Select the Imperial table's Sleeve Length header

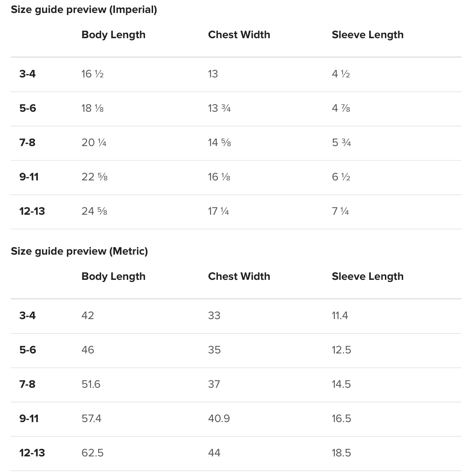(367, 35)
